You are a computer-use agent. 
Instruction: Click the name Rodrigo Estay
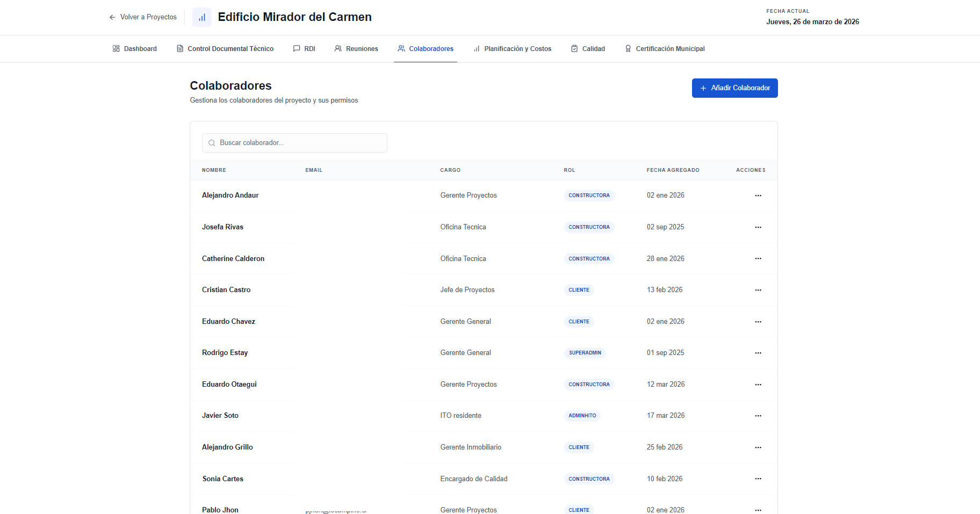coord(225,353)
